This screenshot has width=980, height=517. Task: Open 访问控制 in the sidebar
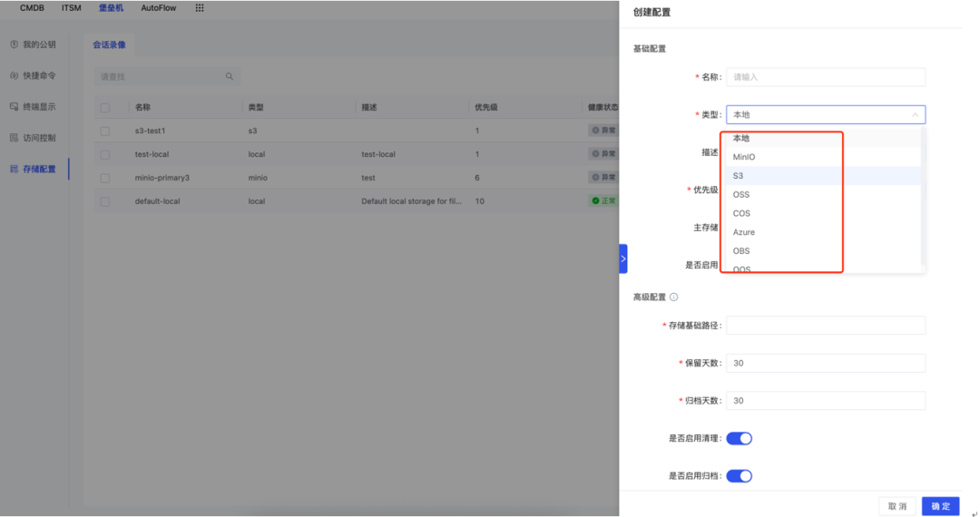tap(39, 138)
